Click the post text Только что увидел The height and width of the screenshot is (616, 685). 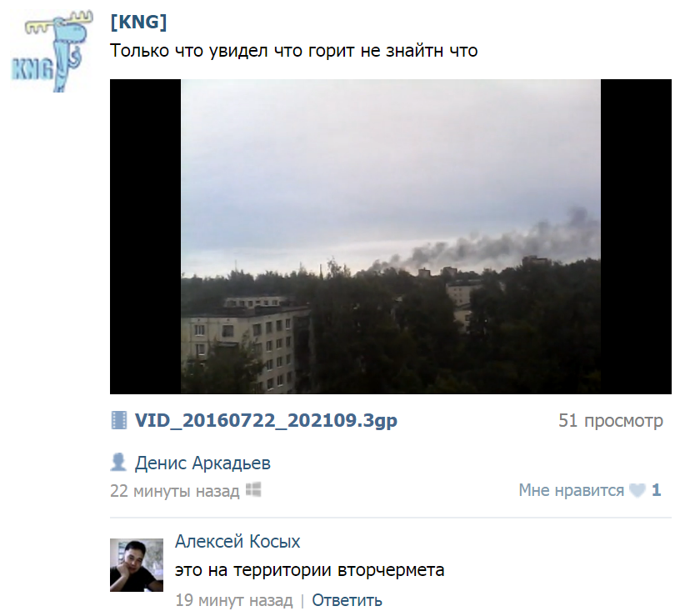pyautogui.click(x=293, y=51)
